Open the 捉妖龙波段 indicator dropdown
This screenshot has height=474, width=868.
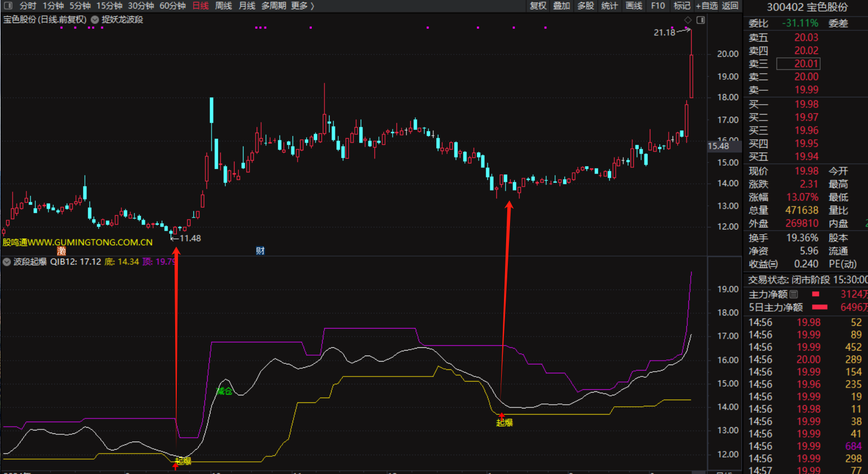(95, 20)
